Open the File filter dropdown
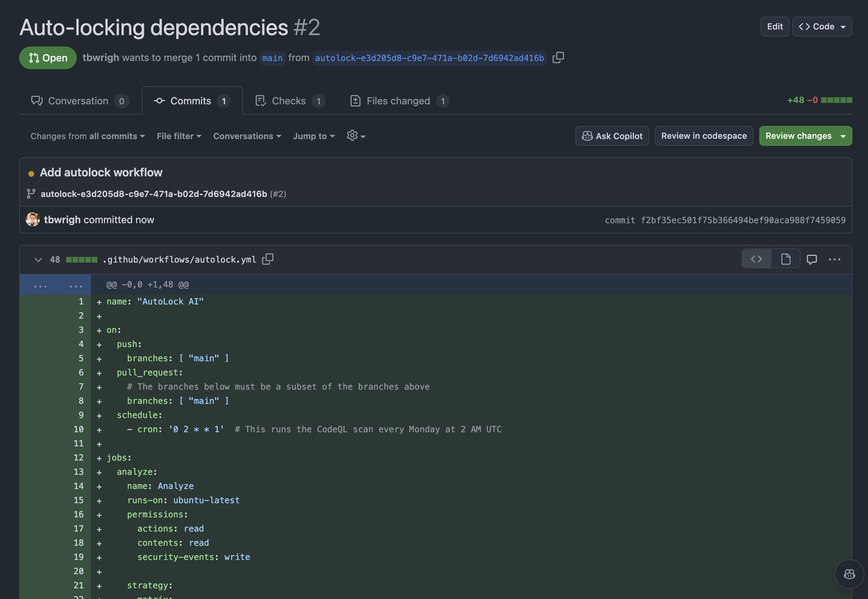 coord(179,136)
